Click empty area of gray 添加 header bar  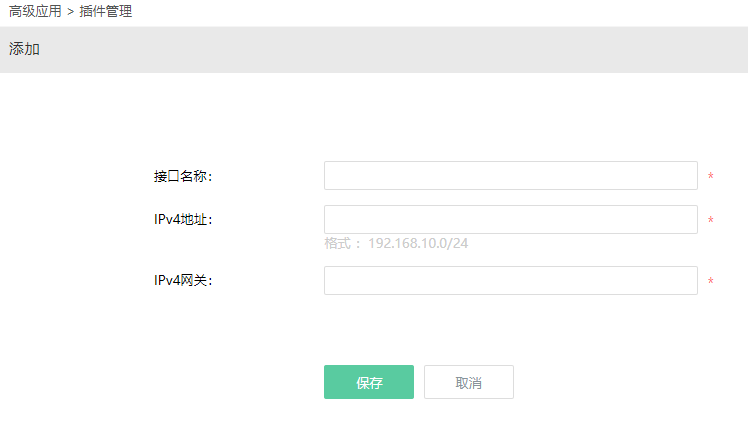(382, 50)
